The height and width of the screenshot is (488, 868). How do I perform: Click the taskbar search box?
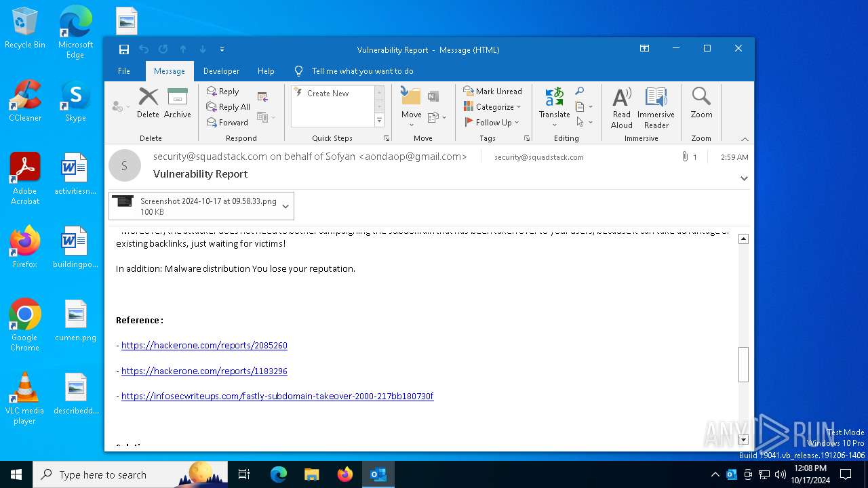(x=130, y=474)
